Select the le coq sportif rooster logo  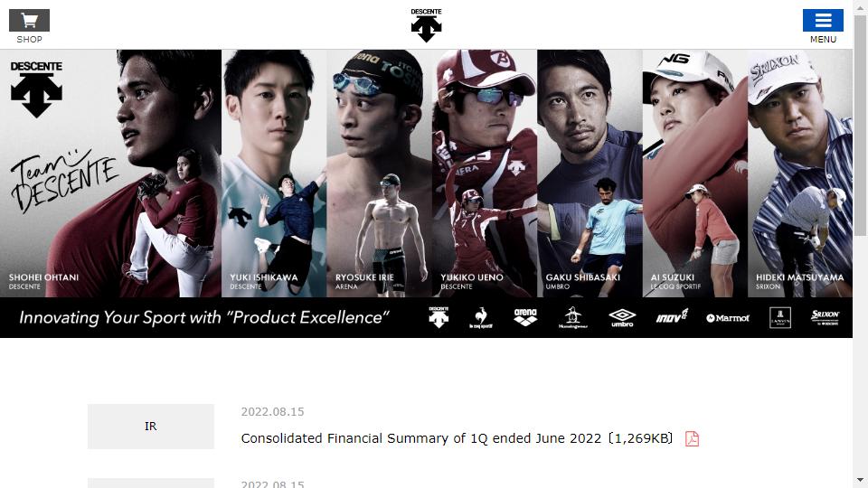(480, 318)
